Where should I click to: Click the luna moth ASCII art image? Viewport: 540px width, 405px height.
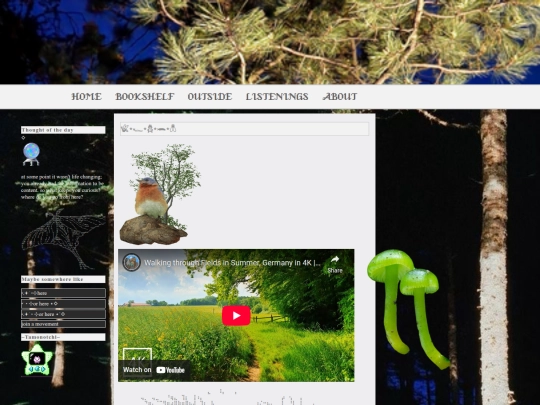click(x=63, y=239)
